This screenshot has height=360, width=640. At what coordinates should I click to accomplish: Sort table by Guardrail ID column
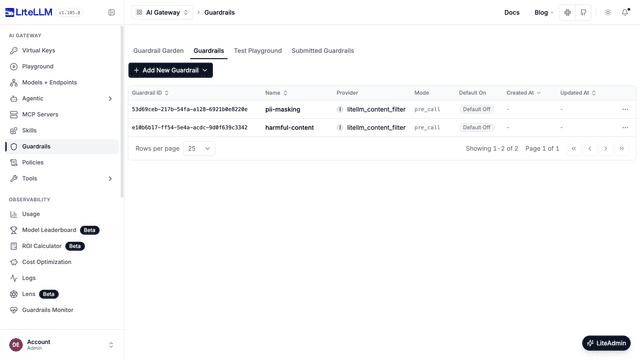pos(150,93)
